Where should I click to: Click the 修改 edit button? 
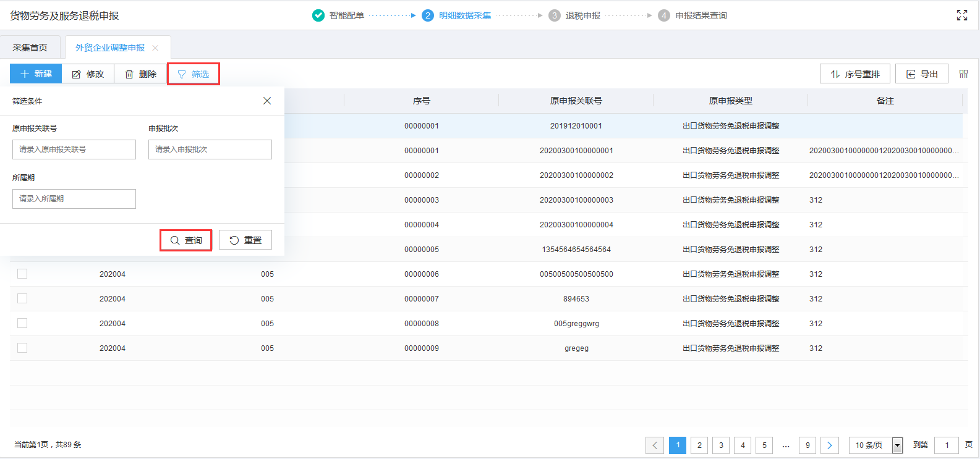tap(88, 74)
